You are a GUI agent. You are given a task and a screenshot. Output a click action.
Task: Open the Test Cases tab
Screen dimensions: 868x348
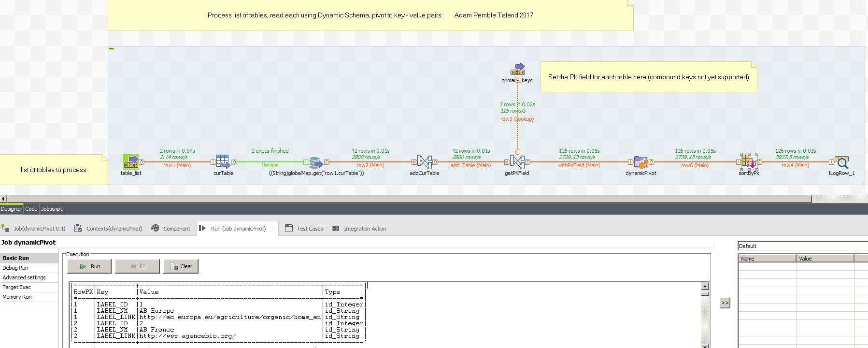[304, 229]
